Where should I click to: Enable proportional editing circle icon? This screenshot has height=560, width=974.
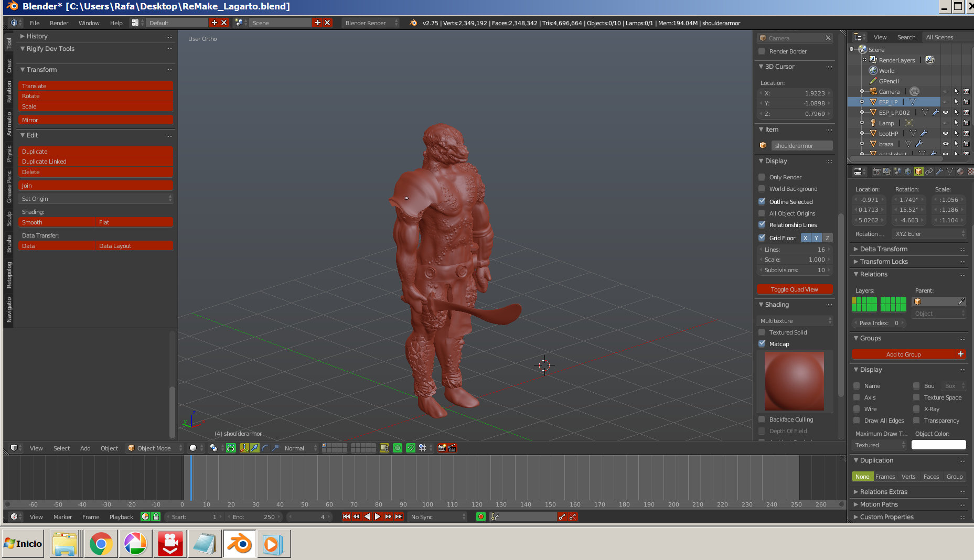coord(398,448)
